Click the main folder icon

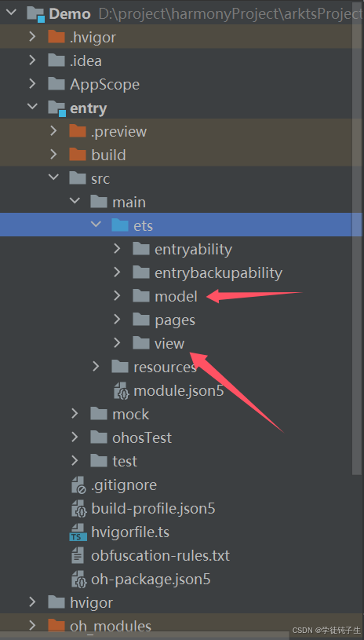[x=99, y=202]
